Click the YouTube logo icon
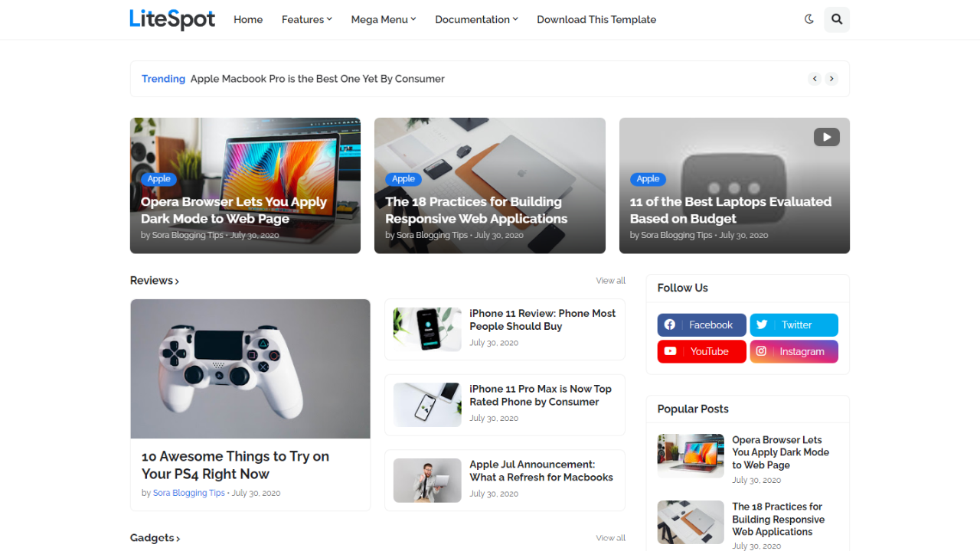 point(670,351)
